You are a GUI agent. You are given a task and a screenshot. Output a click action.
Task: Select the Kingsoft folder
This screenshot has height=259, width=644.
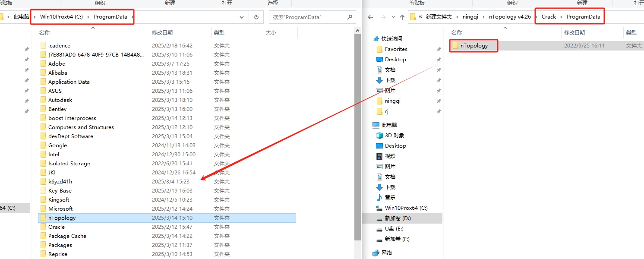(59, 199)
